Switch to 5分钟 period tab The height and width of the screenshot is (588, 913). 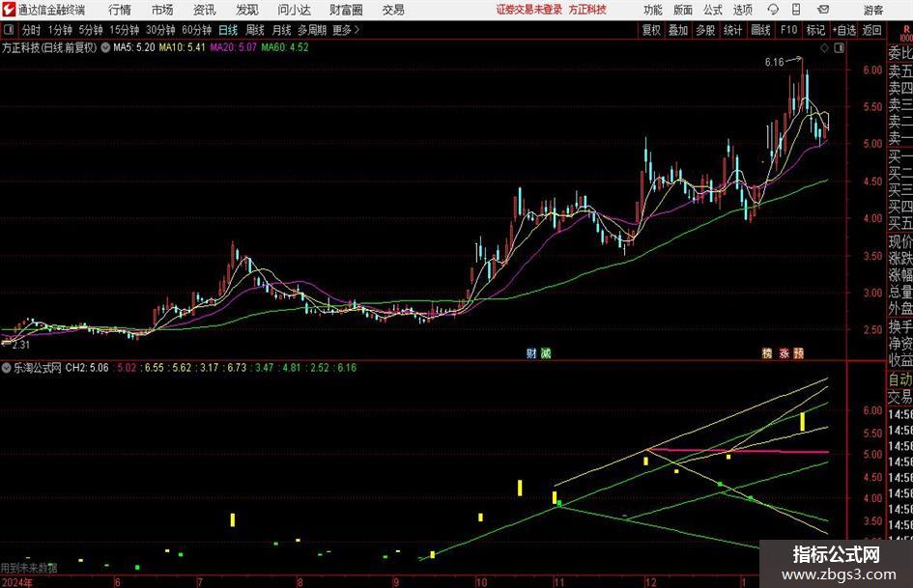(91, 30)
